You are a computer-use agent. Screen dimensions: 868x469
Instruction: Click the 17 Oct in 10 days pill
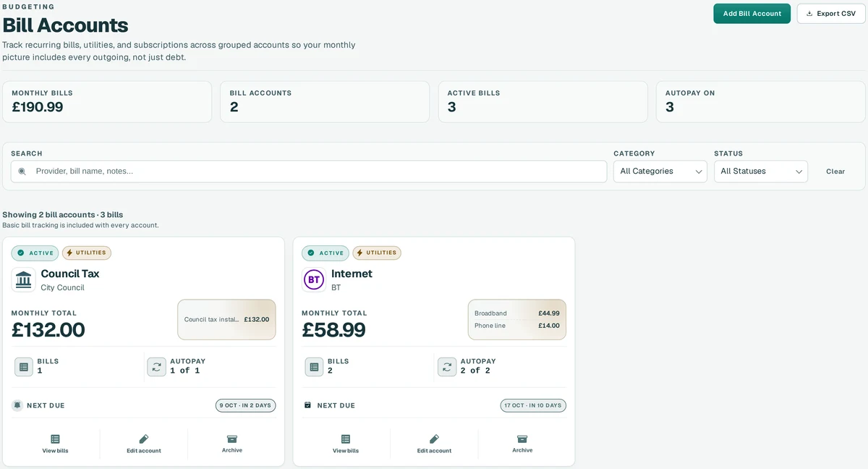coord(533,405)
